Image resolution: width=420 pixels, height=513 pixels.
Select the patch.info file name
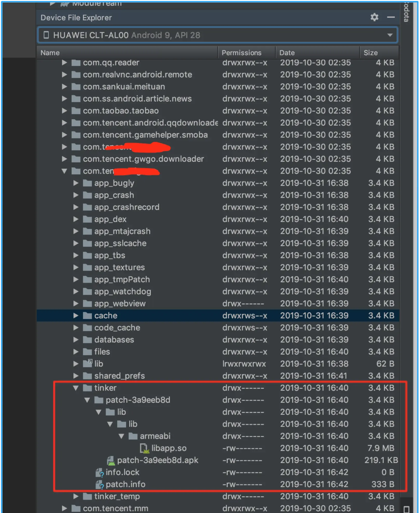tap(125, 484)
